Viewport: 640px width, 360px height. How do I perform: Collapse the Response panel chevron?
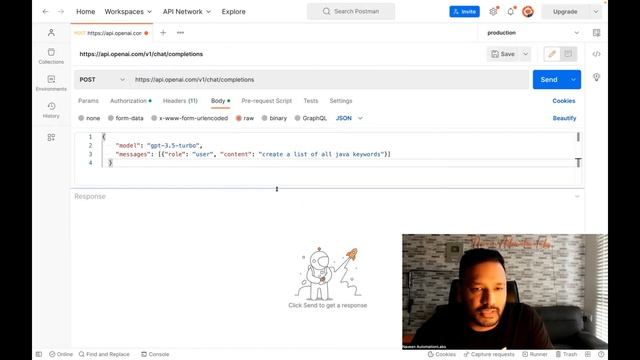coord(577,196)
